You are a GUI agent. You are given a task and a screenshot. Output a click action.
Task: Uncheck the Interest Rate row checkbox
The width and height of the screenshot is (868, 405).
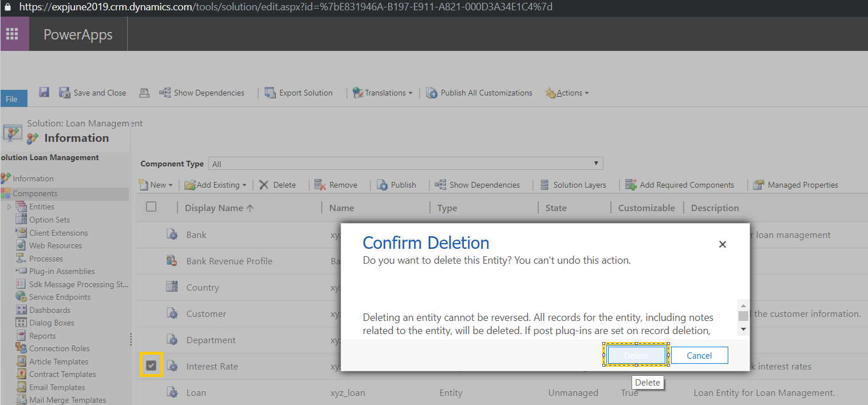[x=151, y=366]
